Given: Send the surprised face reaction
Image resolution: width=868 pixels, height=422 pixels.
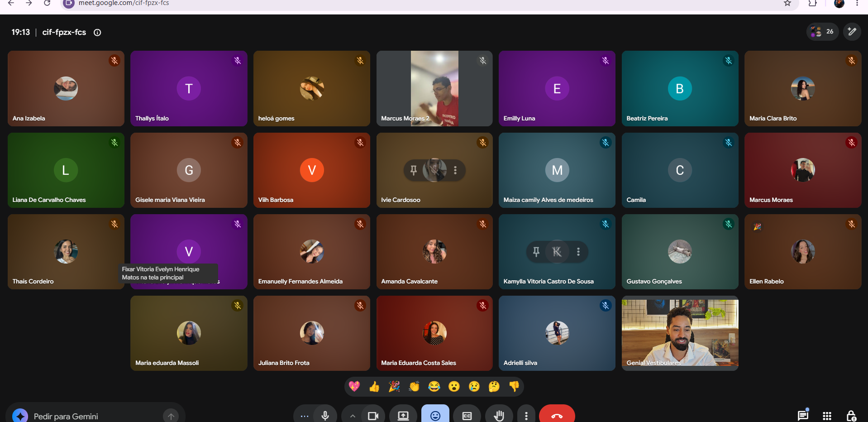Looking at the screenshot, I should (454, 386).
